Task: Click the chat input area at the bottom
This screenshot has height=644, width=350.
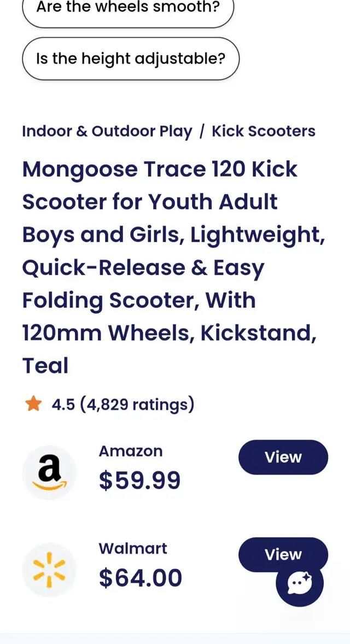Action: click(x=175, y=641)
